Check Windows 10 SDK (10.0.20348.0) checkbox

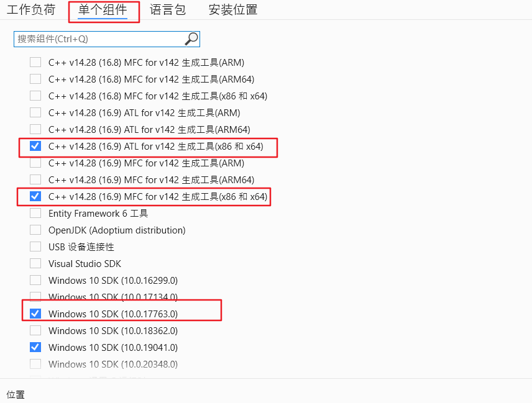(35, 364)
